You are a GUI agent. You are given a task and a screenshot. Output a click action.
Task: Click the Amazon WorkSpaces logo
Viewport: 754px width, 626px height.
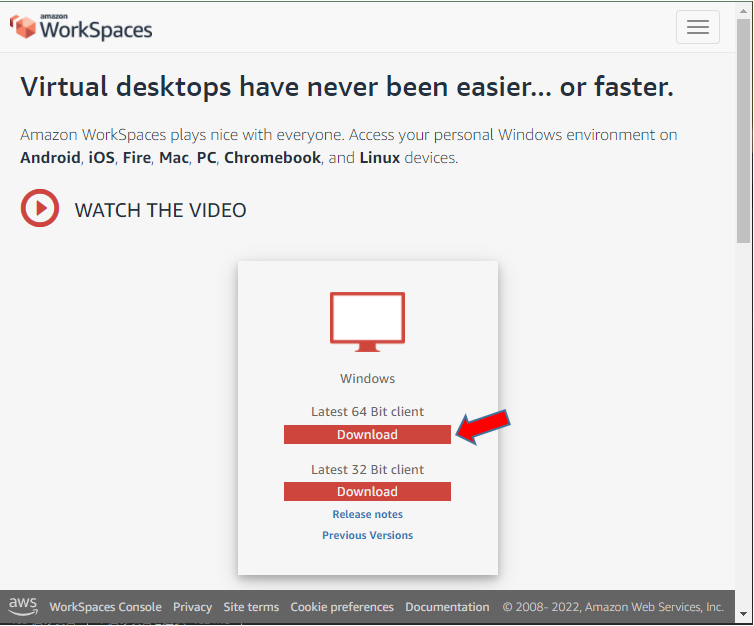pos(81,27)
